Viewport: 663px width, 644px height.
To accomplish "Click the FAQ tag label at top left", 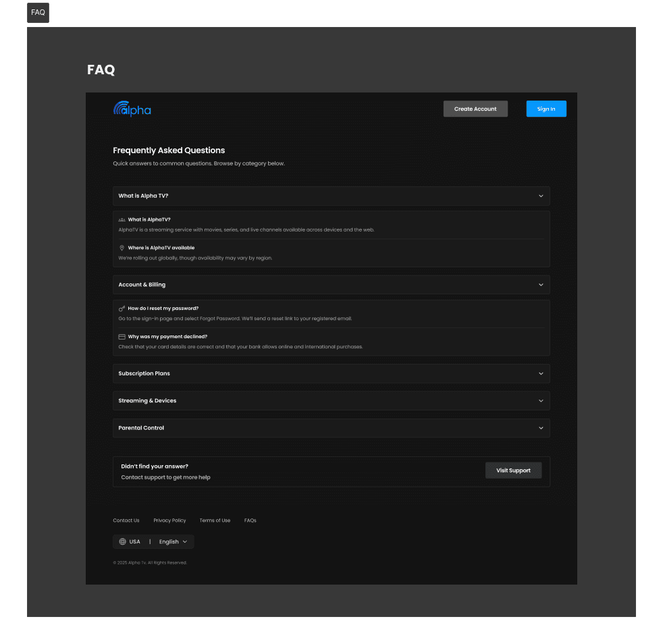I will 38,13.
